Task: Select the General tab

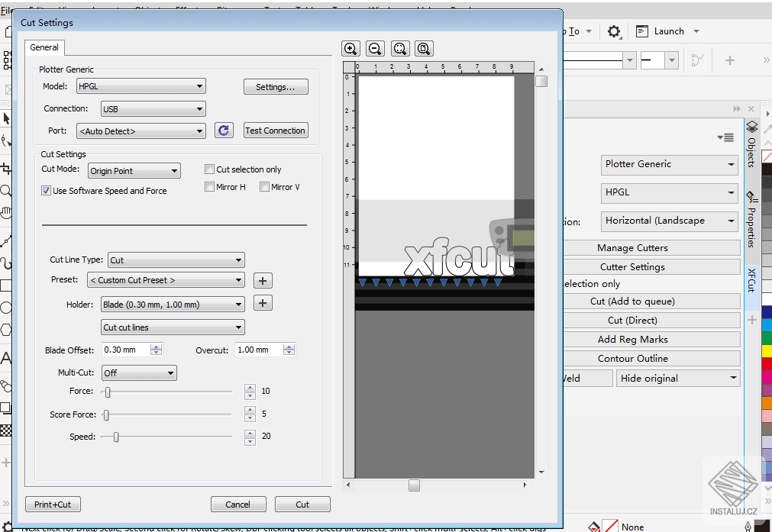Action: (44, 48)
